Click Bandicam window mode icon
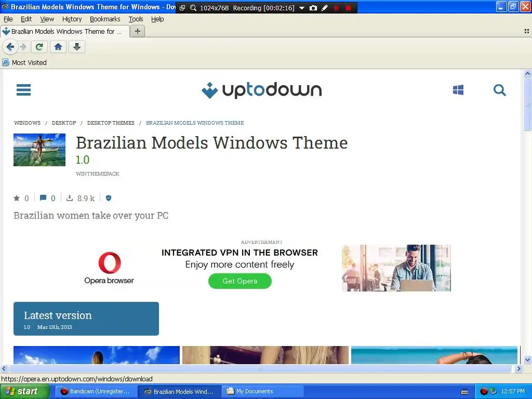Screen dimensions: 532x399 (182, 8)
